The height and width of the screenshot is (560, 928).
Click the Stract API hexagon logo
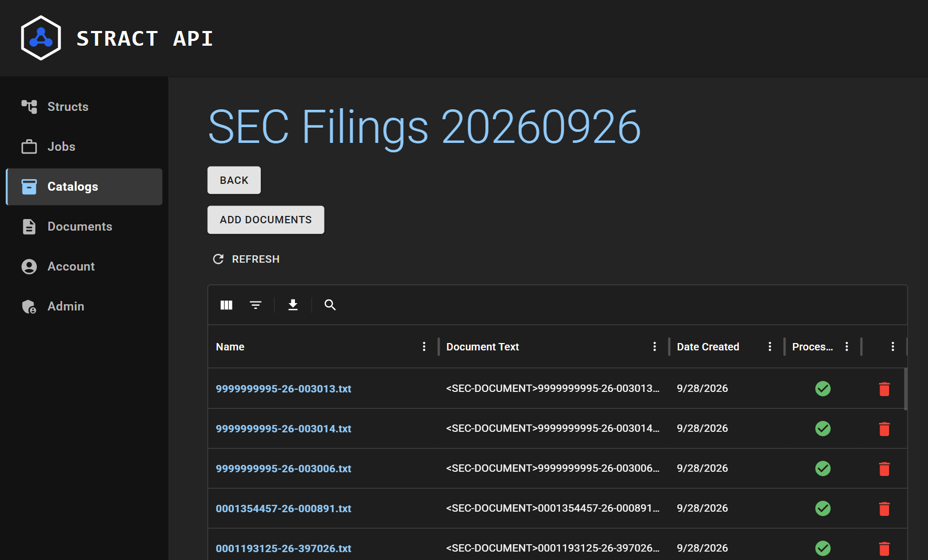41,38
